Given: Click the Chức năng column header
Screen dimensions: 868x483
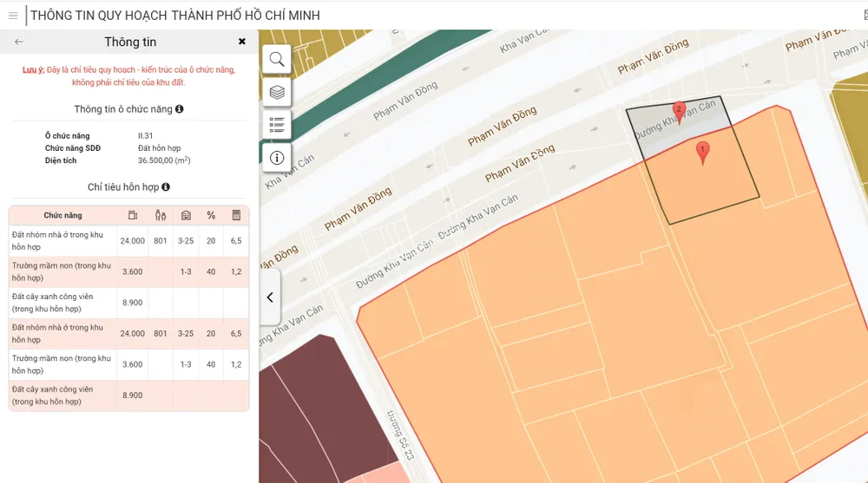Looking at the screenshot, I should (63, 215).
